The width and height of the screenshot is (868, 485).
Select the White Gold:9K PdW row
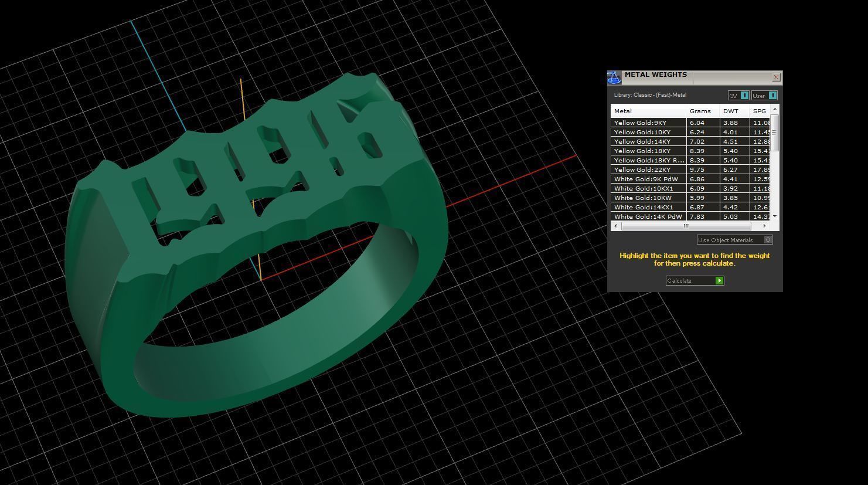[690, 179]
